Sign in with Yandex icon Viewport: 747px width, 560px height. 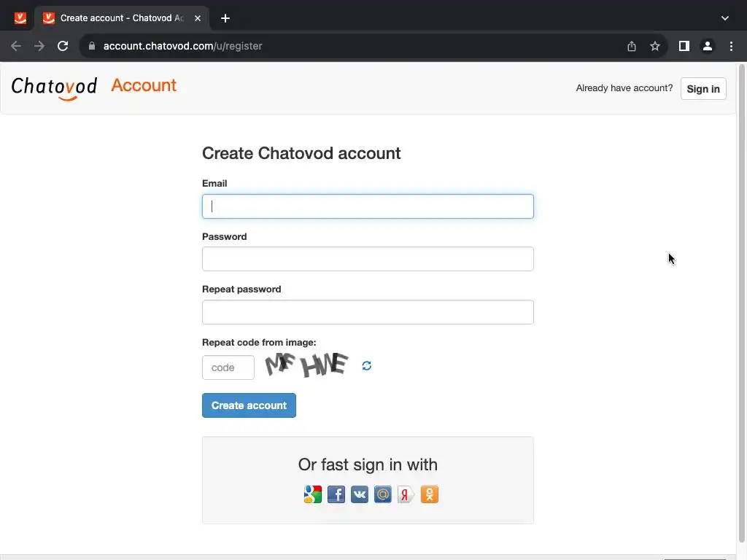point(406,495)
